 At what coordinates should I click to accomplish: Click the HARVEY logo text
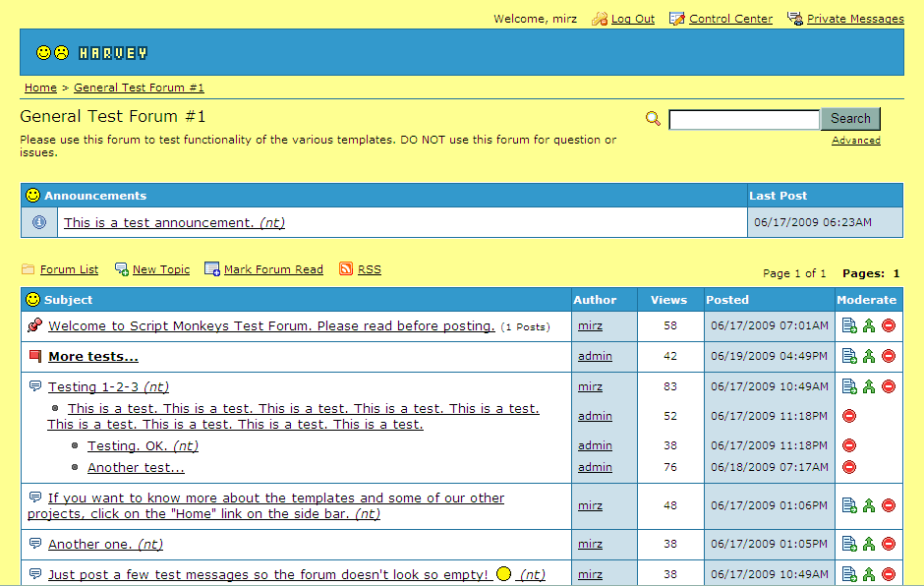tap(113, 54)
